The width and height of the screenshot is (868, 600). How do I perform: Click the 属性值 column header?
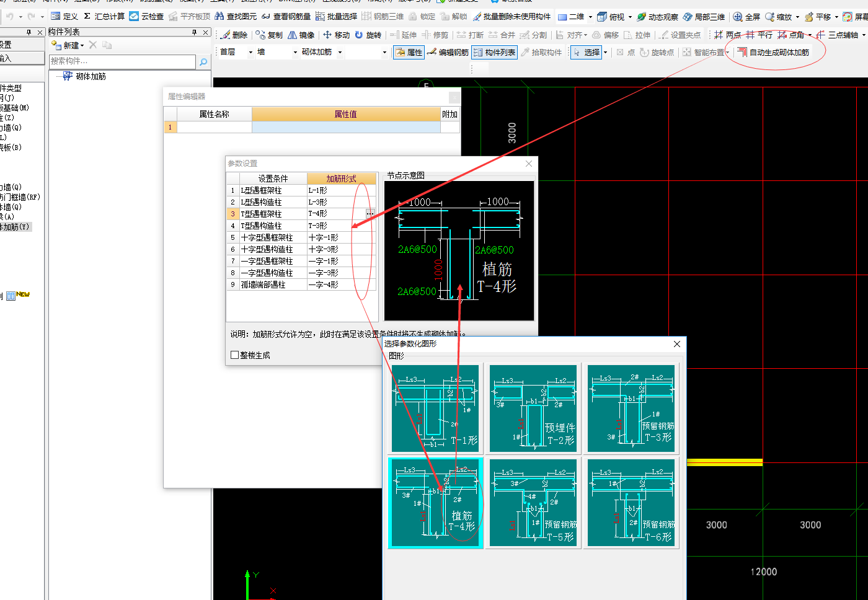point(346,114)
